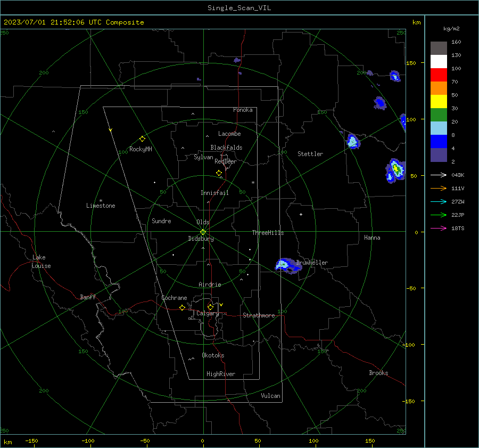Click the Strathmore label

tap(259, 315)
